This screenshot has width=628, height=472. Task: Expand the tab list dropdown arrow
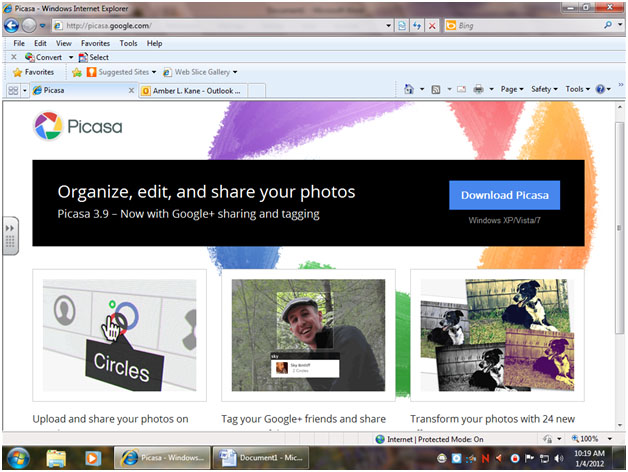coord(24,91)
